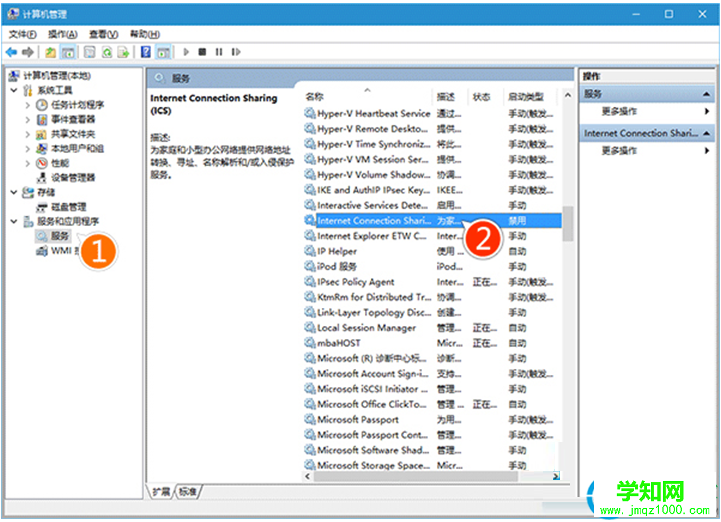721x522 pixels.
Task: Collapse the 服务和应用程序 tree node
Action: 14,222
